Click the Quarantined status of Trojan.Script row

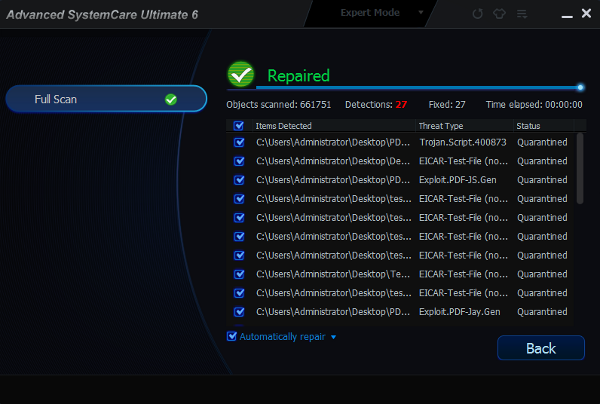click(542, 142)
